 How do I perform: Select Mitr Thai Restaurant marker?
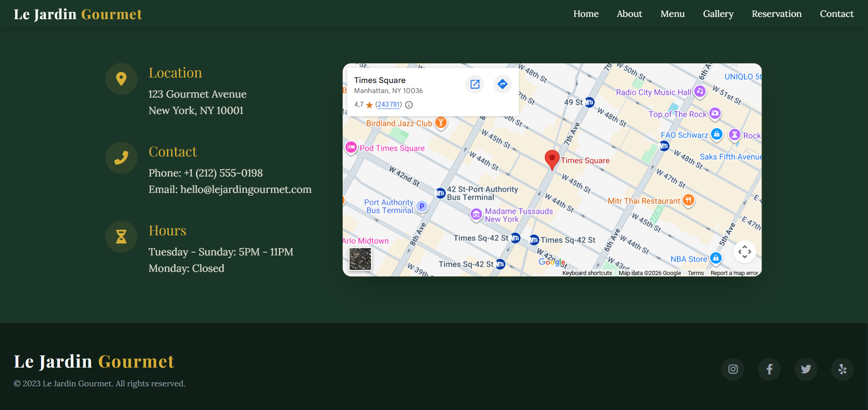click(689, 200)
